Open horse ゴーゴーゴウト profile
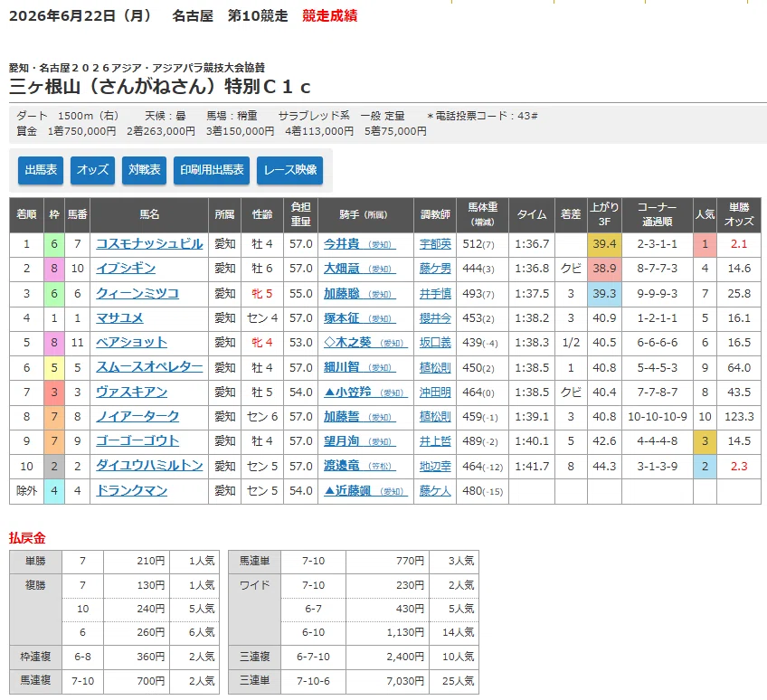767x700 pixels. tap(137, 441)
